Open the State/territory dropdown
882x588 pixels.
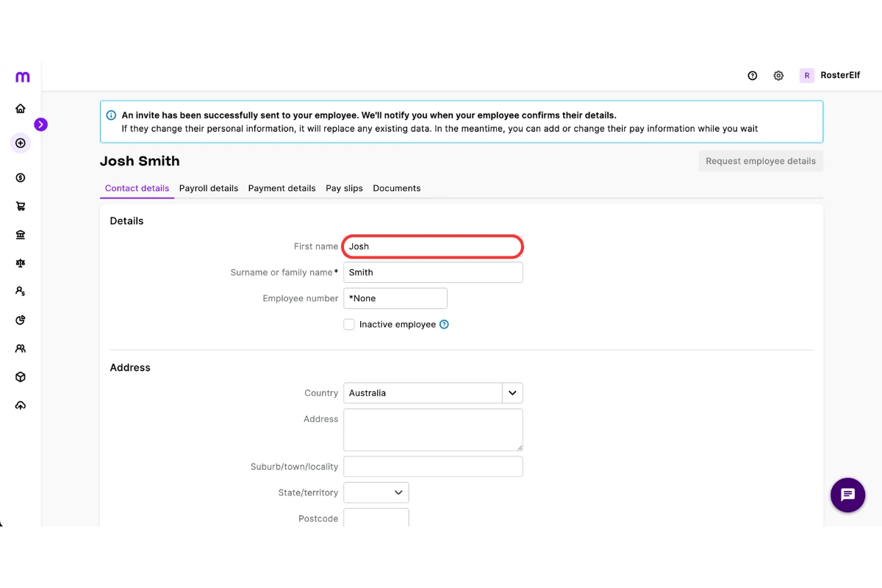[x=376, y=492]
